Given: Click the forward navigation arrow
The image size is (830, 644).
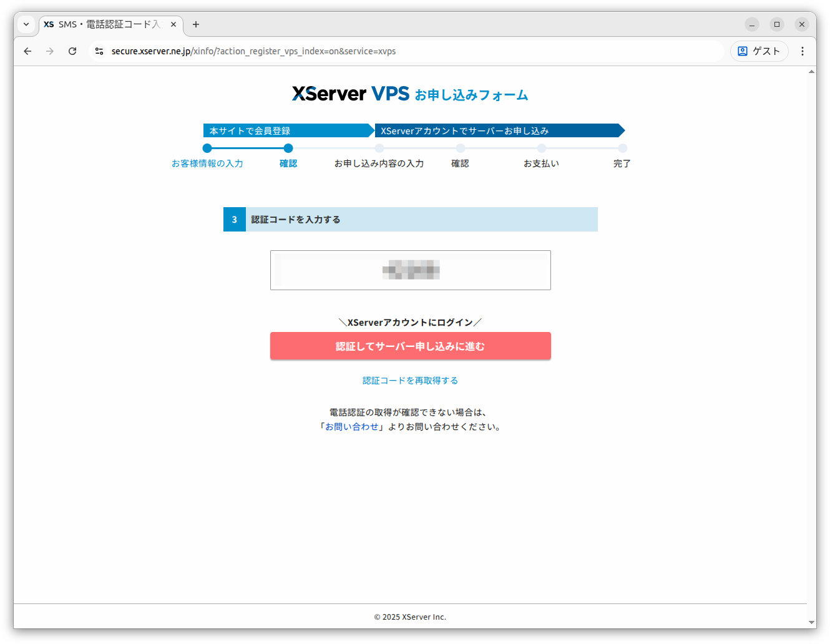Looking at the screenshot, I should [x=49, y=51].
